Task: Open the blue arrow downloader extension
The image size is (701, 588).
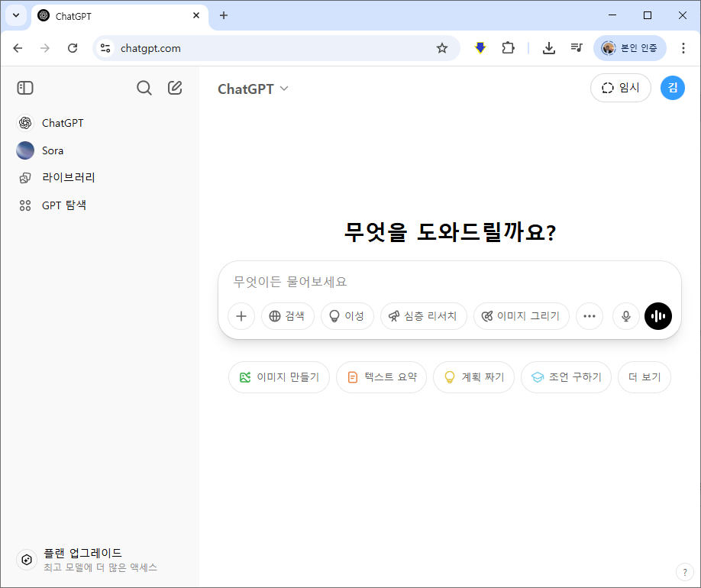Action: (x=480, y=48)
